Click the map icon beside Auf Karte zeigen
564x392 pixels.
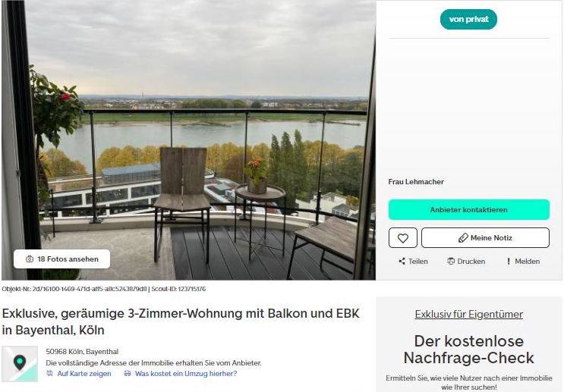click(x=50, y=373)
